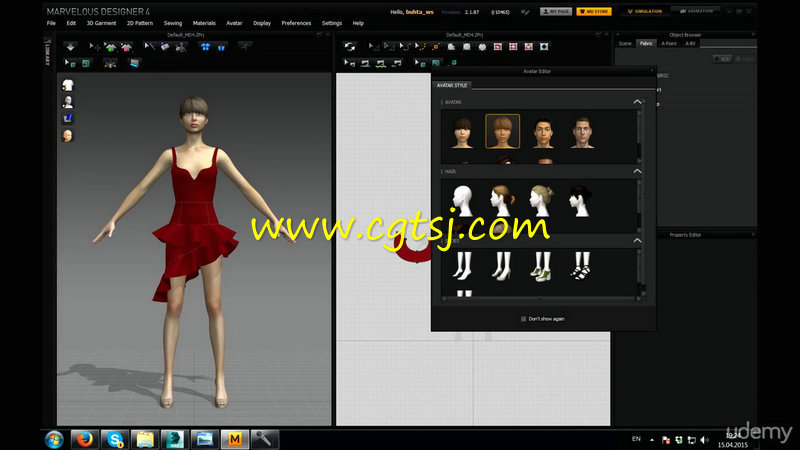Screen dimensions: 800x450
Task: Select the gray Rectangle pattern tool
Action: [x=467, y=46]
